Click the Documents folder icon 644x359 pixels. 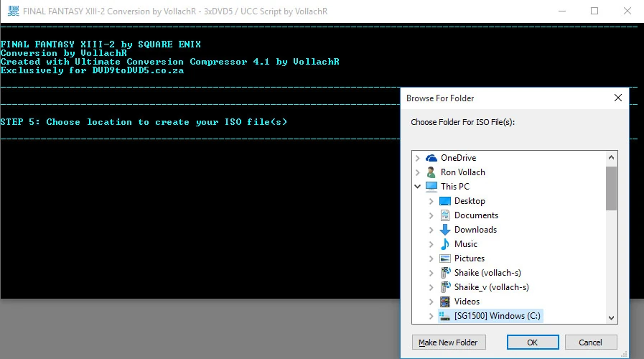(445, 215)
